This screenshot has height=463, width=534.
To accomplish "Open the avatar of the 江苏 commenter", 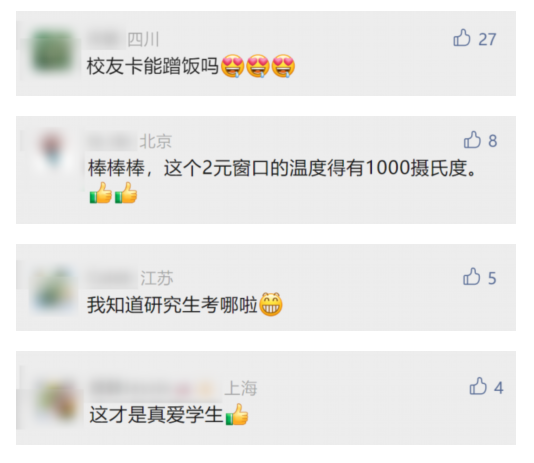I will click(53, 289).
